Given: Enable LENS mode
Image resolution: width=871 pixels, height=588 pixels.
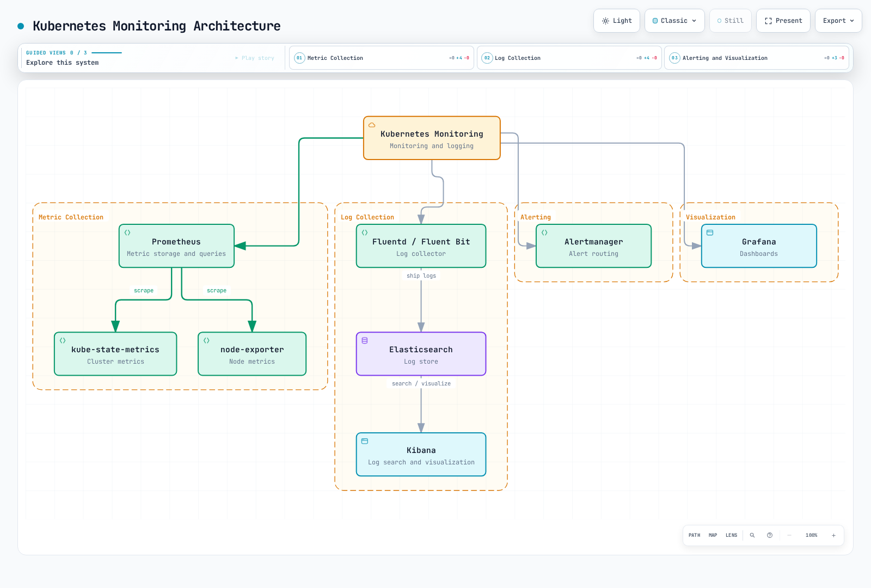Looking at the screenshot, I should coord(732,535).
